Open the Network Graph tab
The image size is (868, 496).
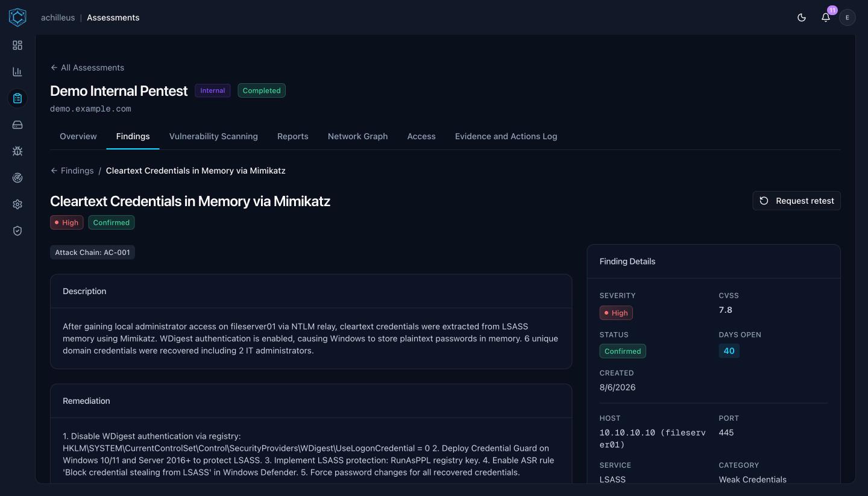(357, 136)
